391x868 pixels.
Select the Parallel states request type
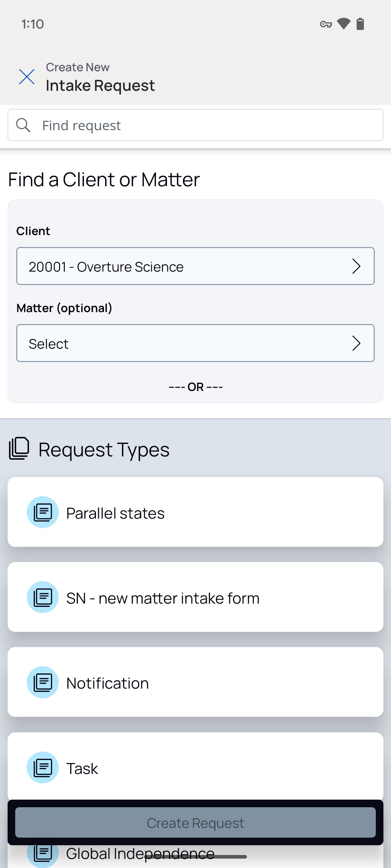coord(195,512)
